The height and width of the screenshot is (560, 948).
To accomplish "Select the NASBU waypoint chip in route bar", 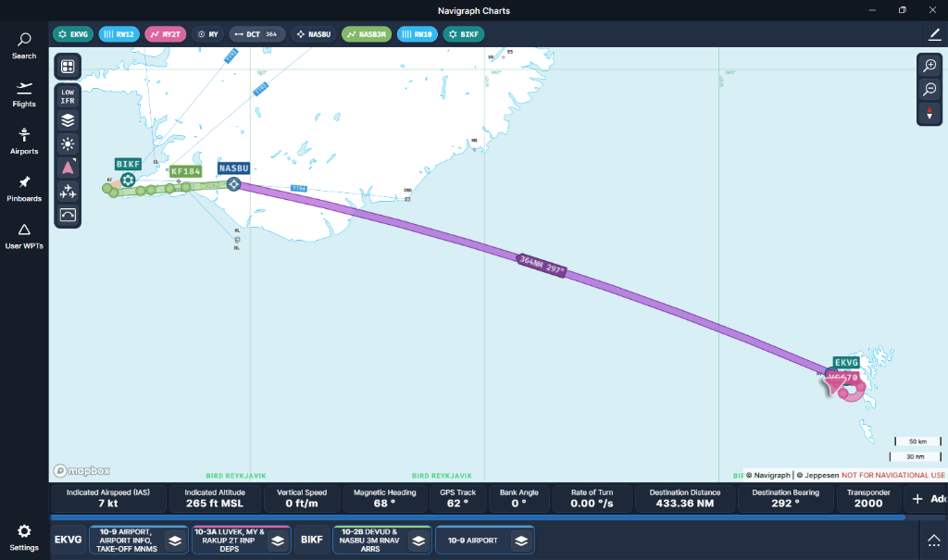I will point(313,34).
